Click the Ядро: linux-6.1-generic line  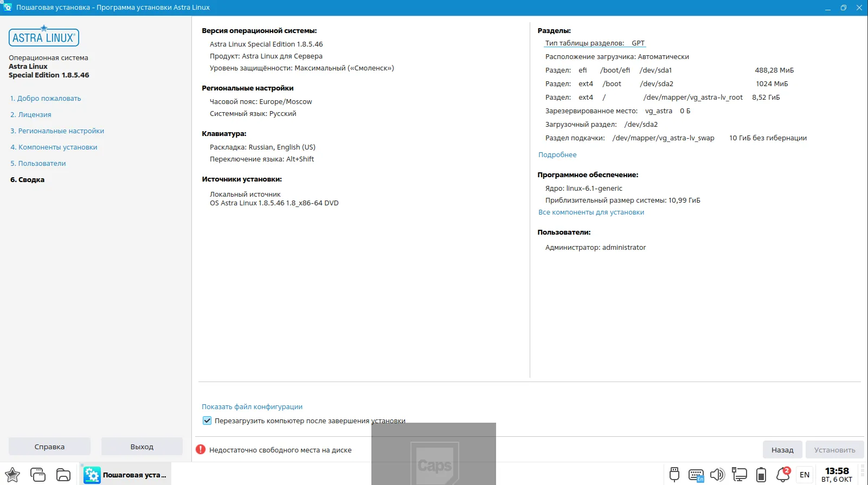click(x=584, y=188)
